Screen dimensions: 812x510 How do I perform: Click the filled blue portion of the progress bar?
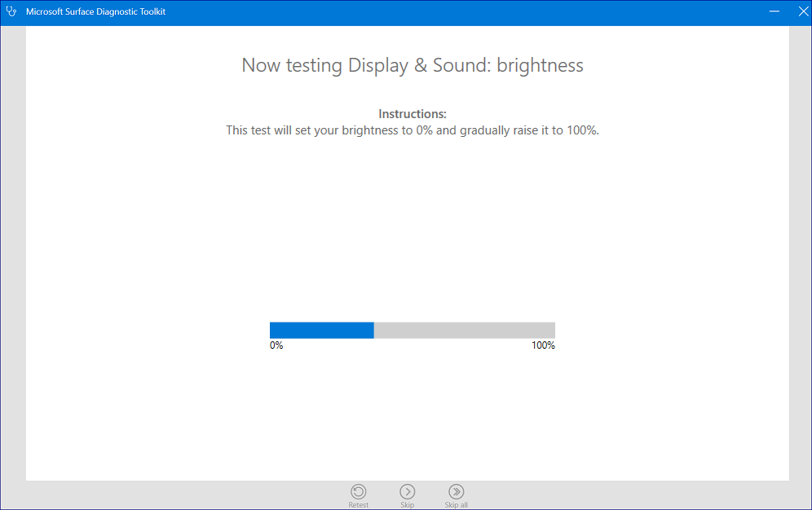pos(322,330)
